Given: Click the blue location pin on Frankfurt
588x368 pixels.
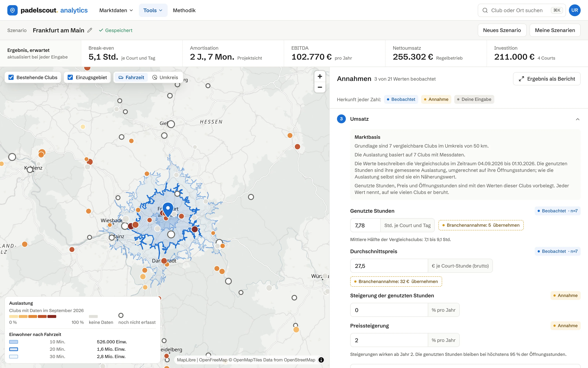Looking at the screenshot, I should [168, 210].
